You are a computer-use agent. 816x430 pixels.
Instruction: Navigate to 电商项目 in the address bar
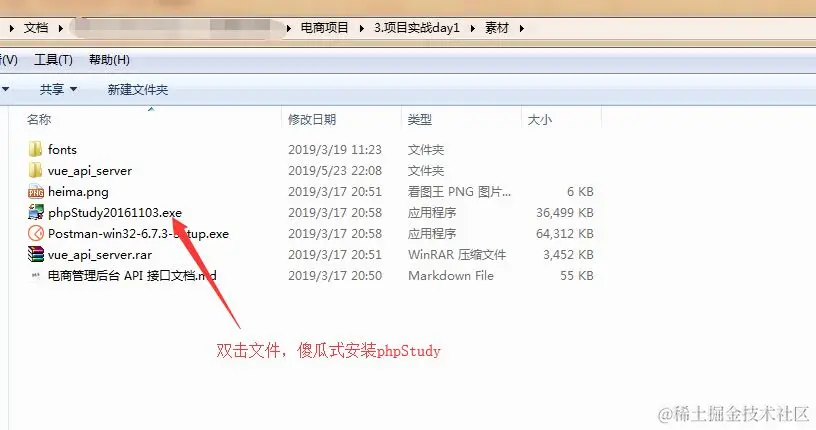coord(325,28)
